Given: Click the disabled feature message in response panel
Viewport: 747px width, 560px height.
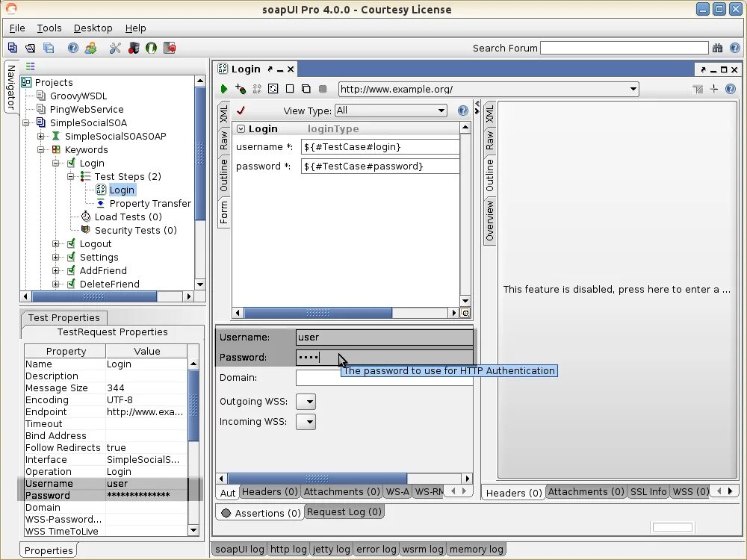Looking at the screenshot, I should coord(616,290).
